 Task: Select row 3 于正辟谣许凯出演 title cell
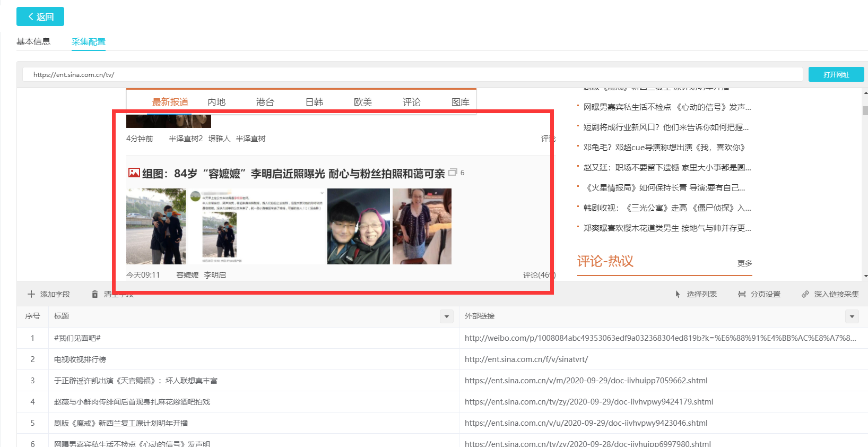click(x=136, y=381)
